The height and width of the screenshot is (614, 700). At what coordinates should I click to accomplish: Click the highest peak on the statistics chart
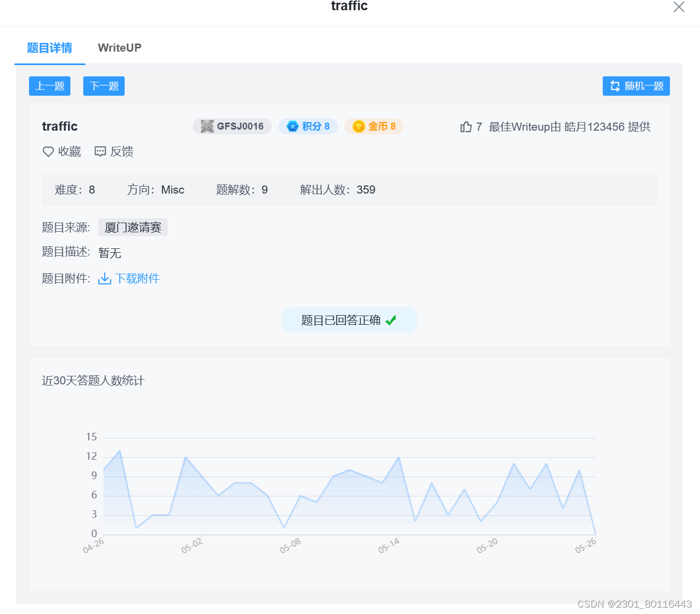pos(119,450)
